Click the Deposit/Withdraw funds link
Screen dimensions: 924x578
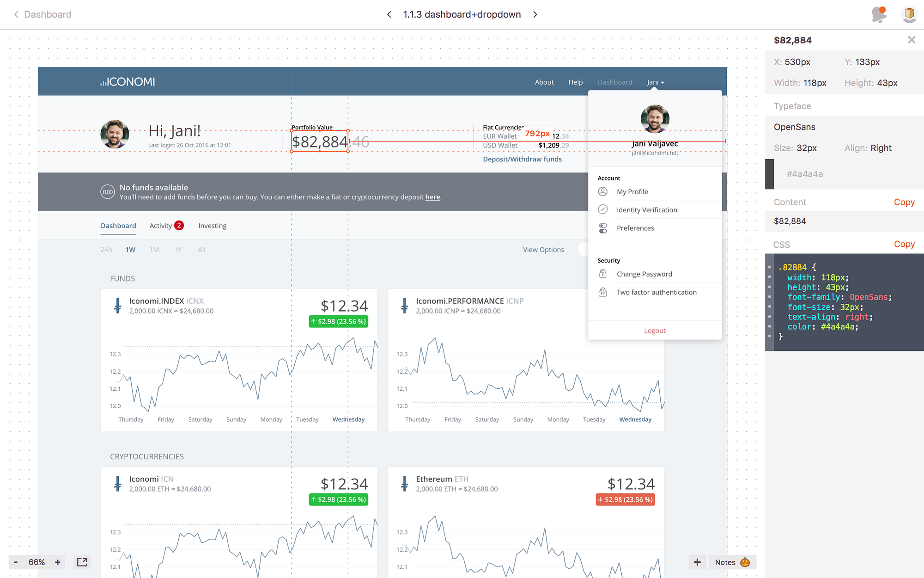click(x=522, y=159)
